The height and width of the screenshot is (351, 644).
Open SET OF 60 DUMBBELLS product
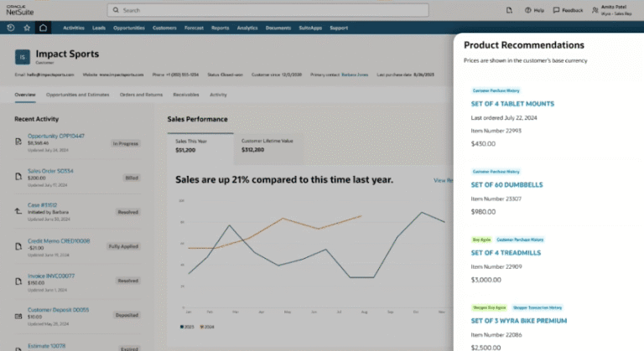pyautogui.click(x=506, y=185)
